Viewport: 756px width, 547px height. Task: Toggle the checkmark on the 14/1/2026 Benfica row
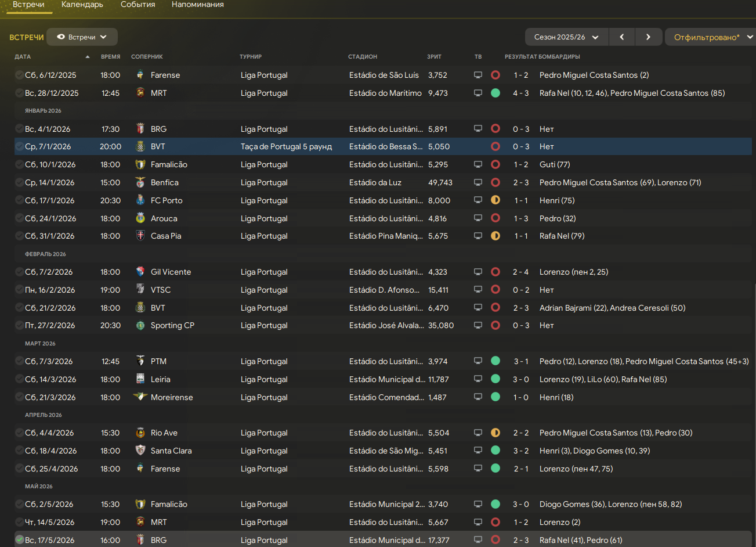[20, 182]
